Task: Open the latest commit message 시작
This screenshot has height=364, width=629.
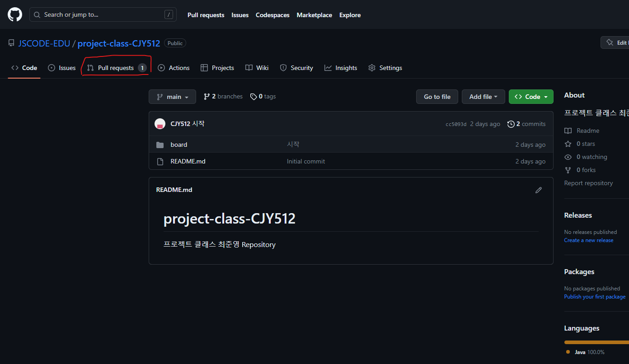Action: [x=198, y=124]
